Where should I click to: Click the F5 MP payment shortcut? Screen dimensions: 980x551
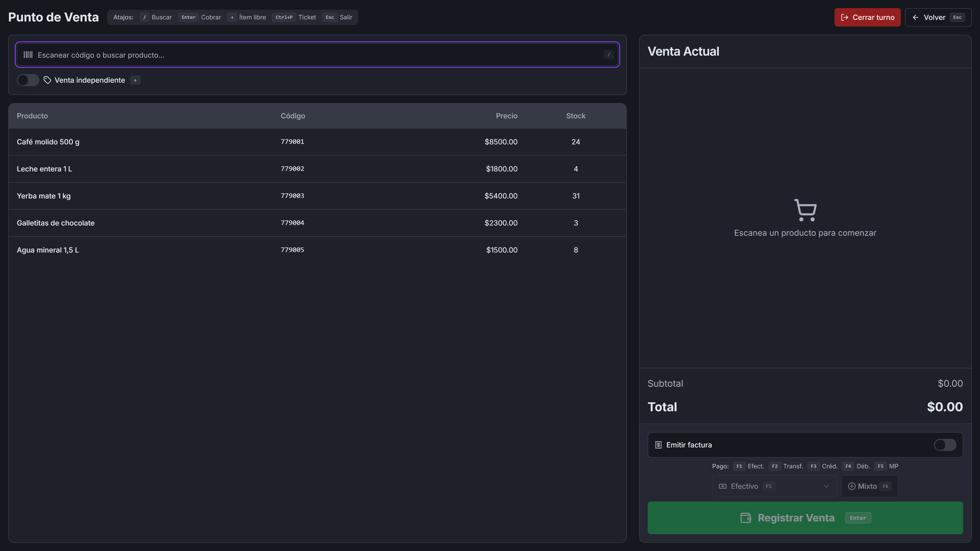click(x=886, y=466)
